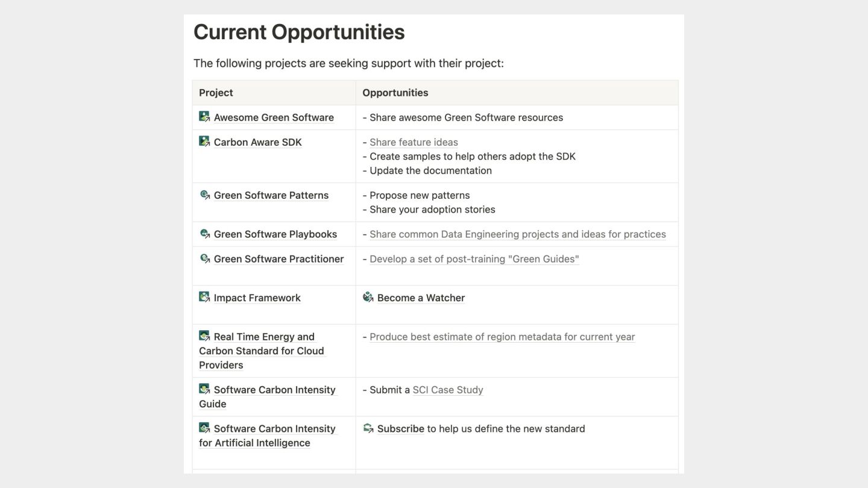Open the SCI Case Study link
The image size is (868, 488).
point(448,390)
